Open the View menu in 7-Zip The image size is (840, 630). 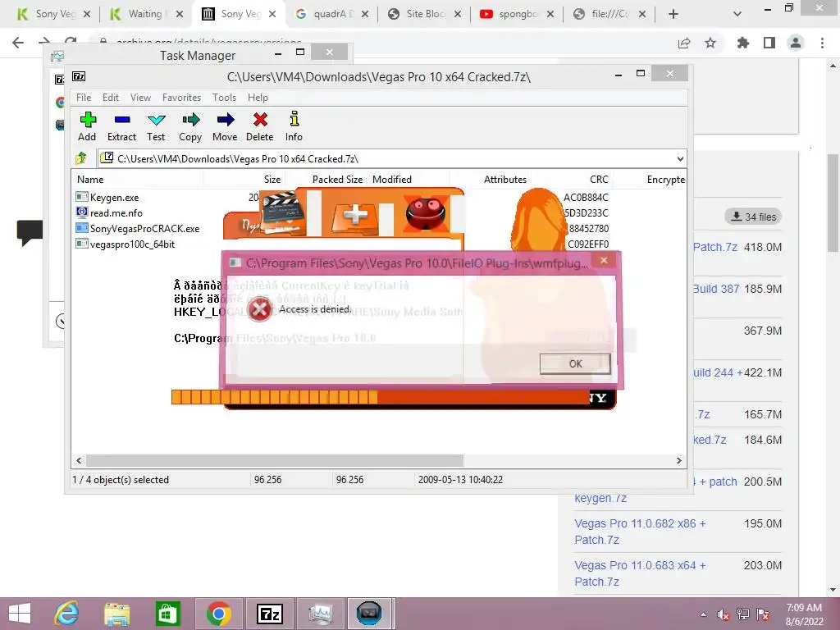point(140,98)
